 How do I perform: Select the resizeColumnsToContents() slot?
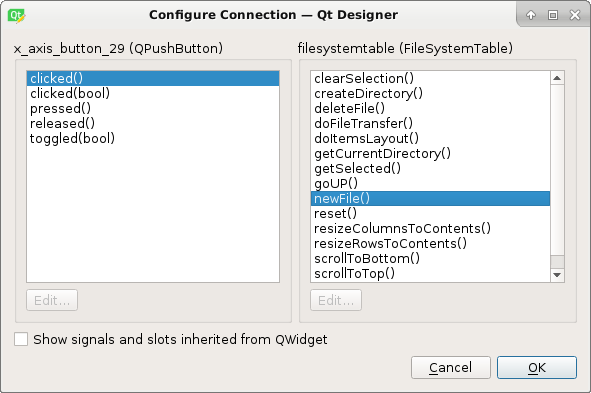[x=430, y=229]
